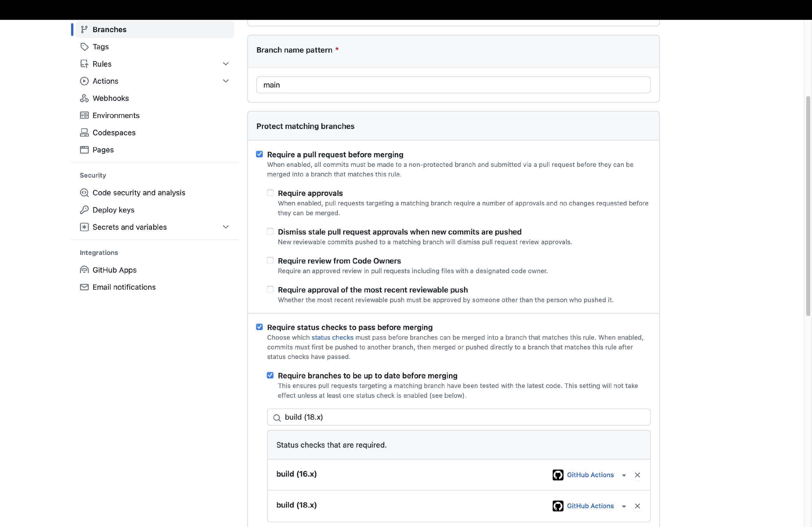Open the Pages settings page

point(103,150)
